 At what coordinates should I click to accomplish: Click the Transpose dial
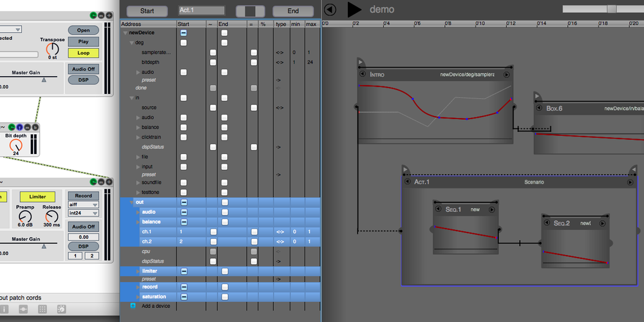point(53,49)
